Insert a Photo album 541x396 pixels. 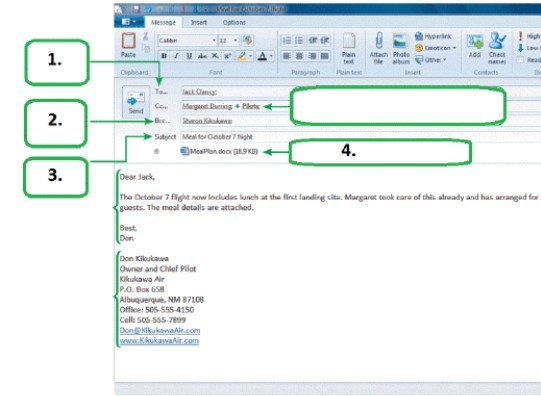coord(401,48)
